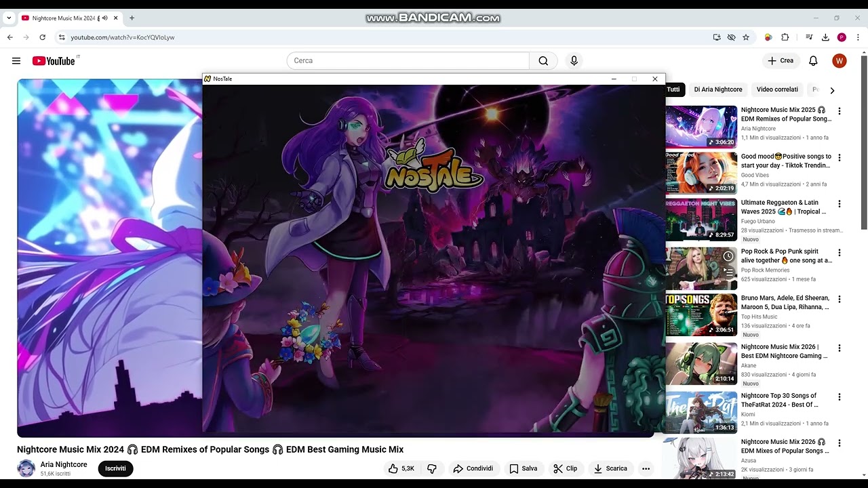
Task: Click the NosTale window title bar icon
Action: 208,79
